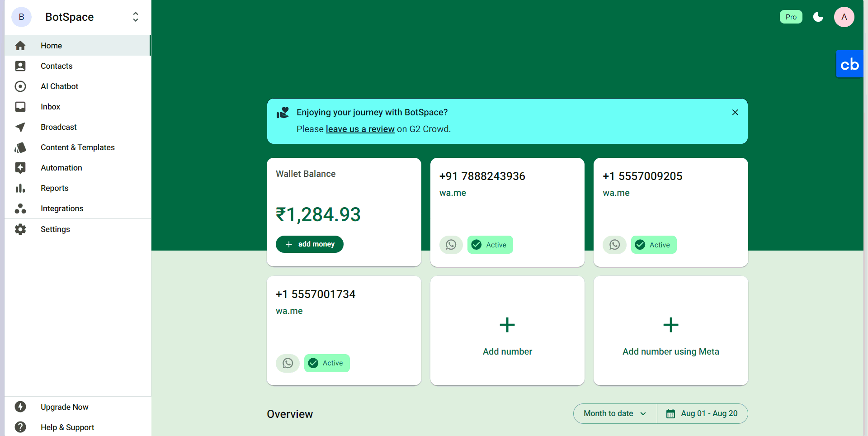868x436 pixels.
Task: Click the Home house icon in sidebar
Action: tap(20, 46)
